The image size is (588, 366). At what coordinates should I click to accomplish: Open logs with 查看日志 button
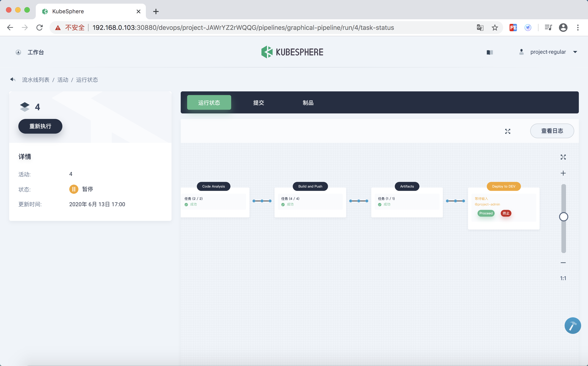pyautogui.click(x=552, y=131)
